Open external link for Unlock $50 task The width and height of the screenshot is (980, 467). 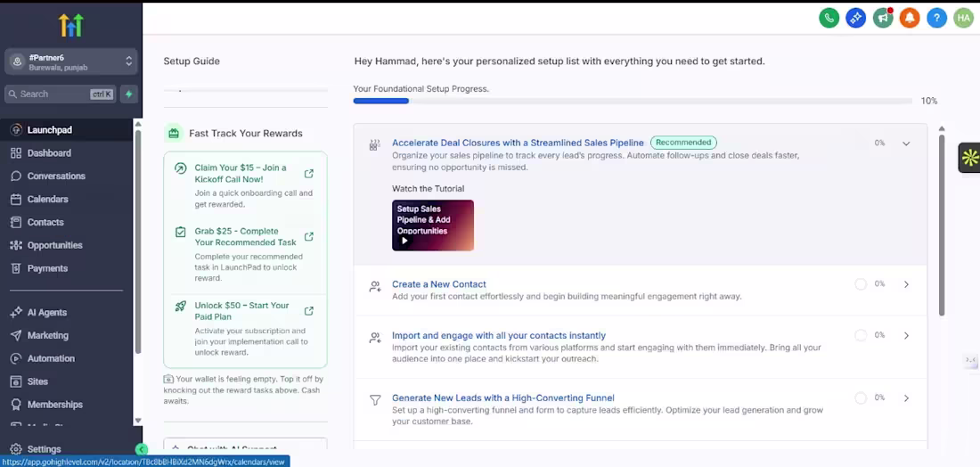(309, 311)
